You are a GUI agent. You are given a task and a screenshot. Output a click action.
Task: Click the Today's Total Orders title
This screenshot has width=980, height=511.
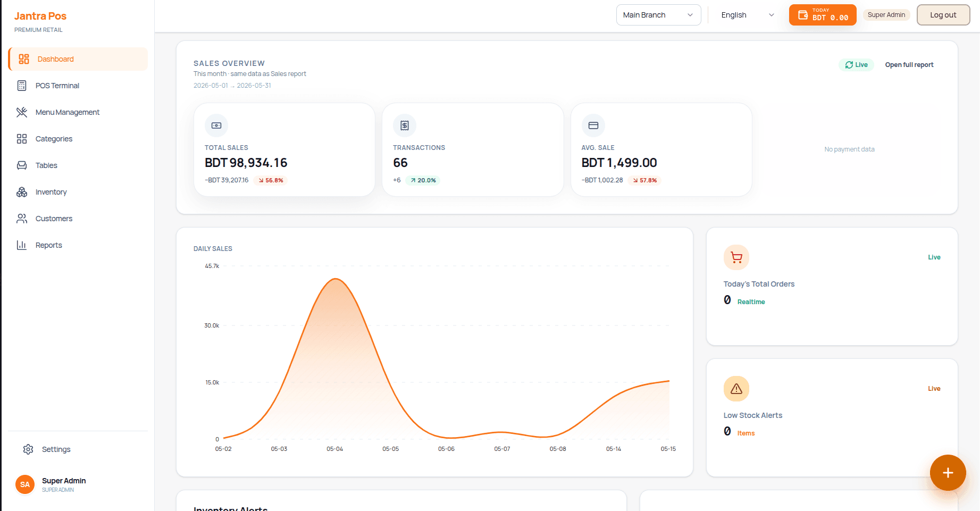[759, 284]
